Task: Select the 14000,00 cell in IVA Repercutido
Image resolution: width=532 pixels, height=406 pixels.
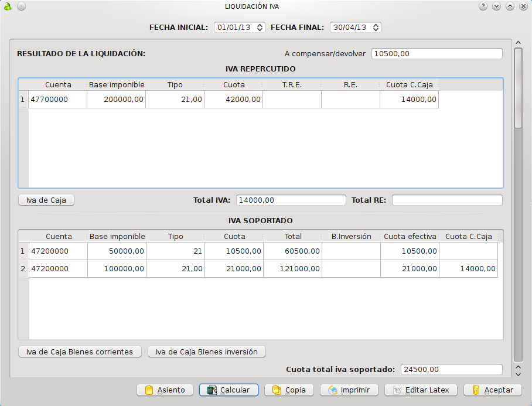Action: [x=409, y=100]
